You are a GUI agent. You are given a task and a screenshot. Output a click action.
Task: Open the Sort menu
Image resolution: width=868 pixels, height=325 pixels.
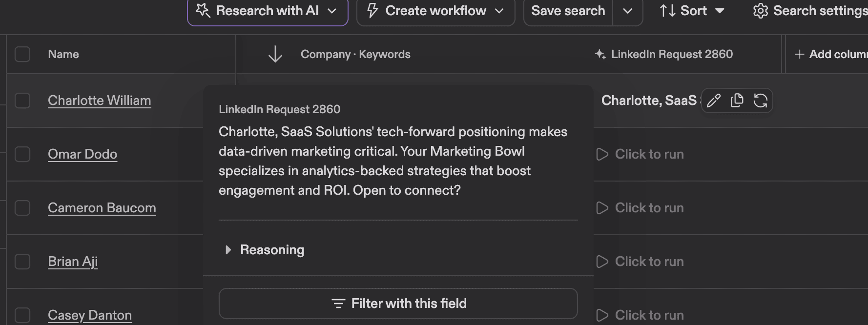coord(692,11)
